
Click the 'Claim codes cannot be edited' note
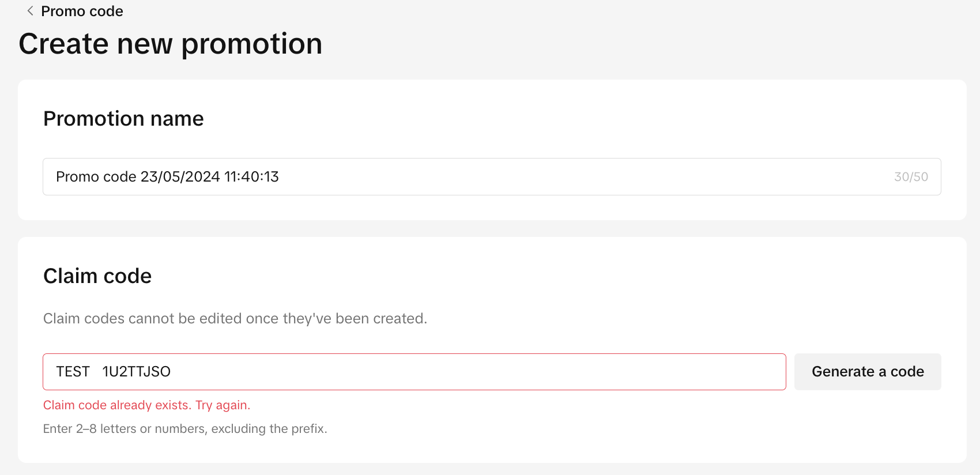235,319
